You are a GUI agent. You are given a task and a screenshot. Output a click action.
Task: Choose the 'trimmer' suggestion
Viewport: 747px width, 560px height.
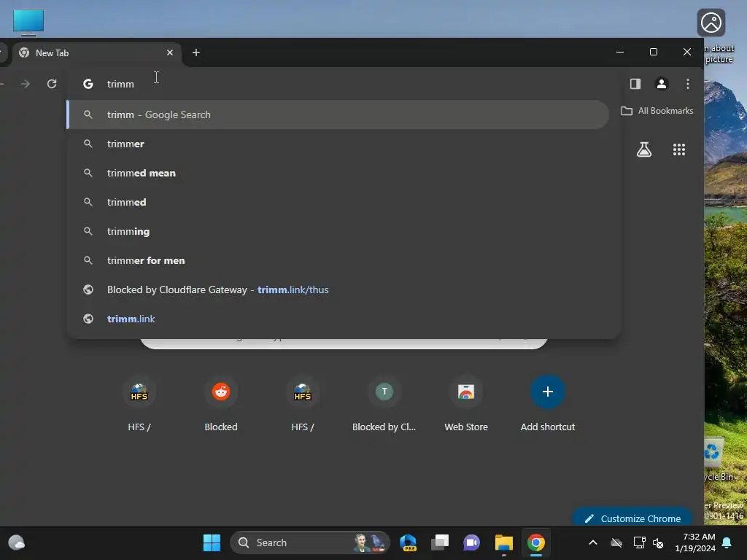(338, 144)
